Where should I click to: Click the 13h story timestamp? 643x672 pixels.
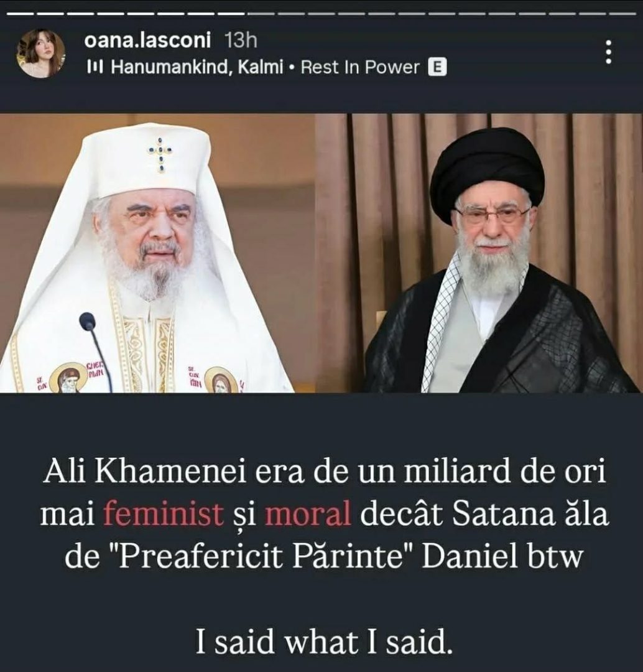click(x=241, y=40)
